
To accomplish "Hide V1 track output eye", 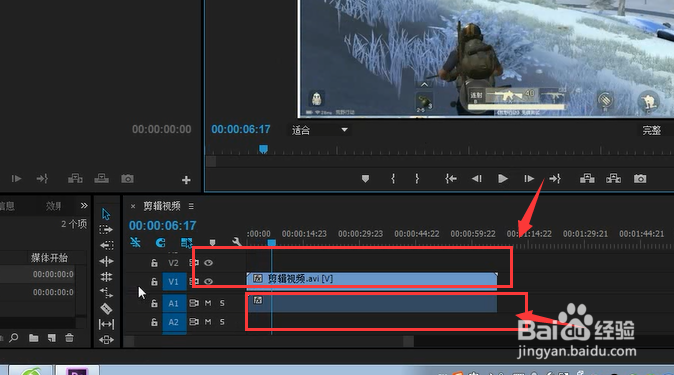I will click(208, 282).
